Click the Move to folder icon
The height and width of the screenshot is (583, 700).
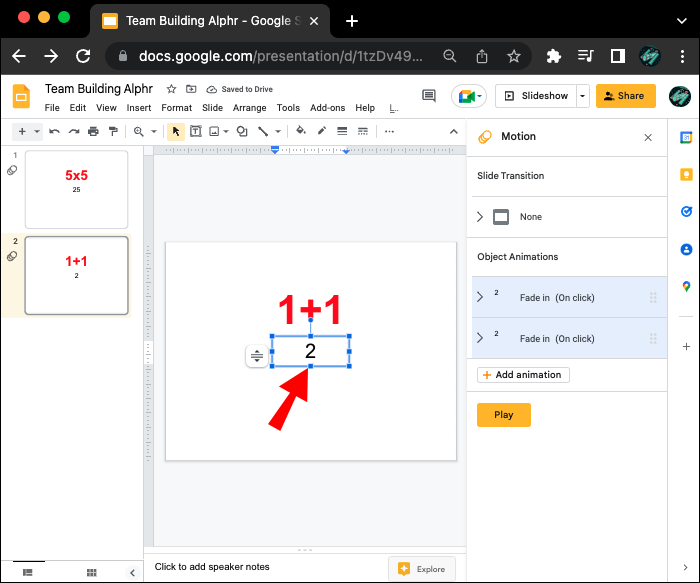tap(191, 89)
